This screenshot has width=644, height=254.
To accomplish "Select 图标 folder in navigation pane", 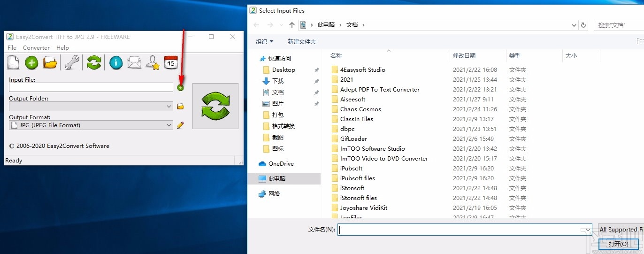I will [x=278, y=149].
